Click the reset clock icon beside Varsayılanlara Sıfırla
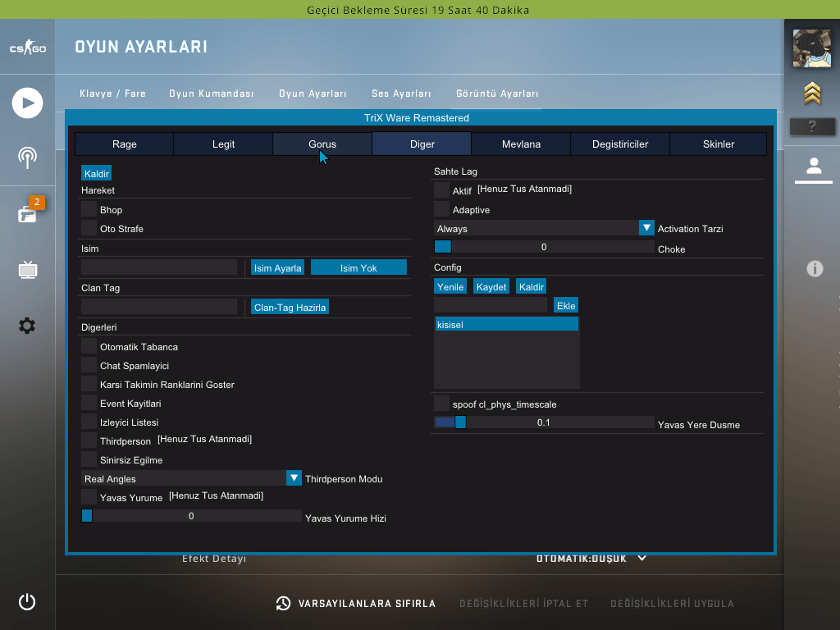840x630 pixels. 283,603
